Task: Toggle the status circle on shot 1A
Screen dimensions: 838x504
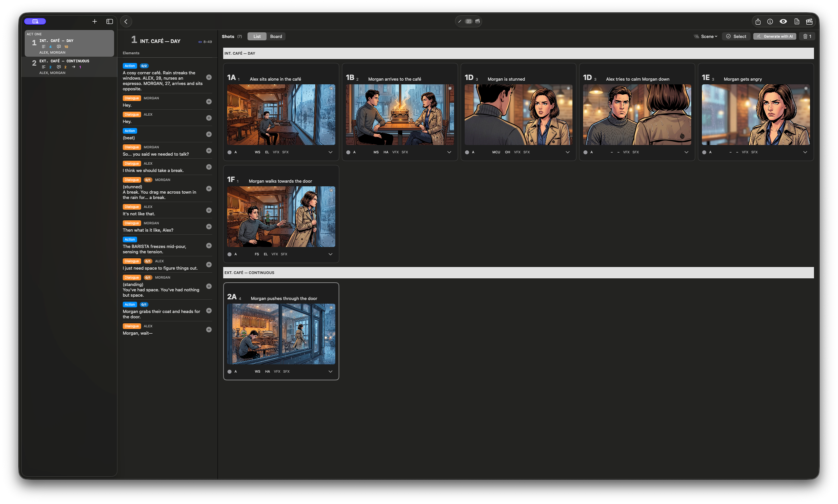Action: pos(230,152)
